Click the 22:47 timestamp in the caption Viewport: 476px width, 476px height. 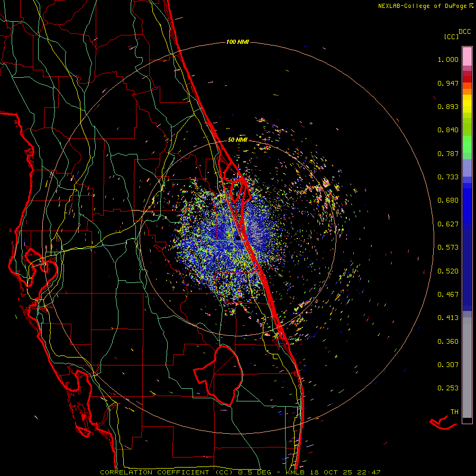369,472
